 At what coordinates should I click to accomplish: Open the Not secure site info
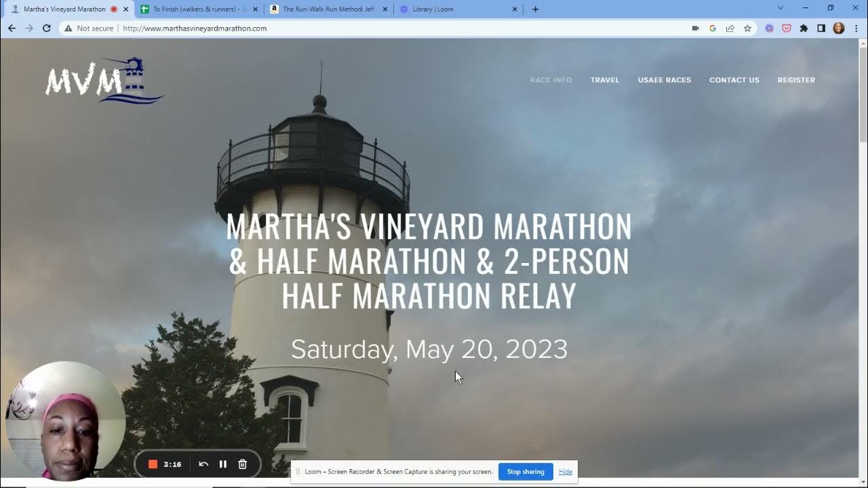click(89, 28)
